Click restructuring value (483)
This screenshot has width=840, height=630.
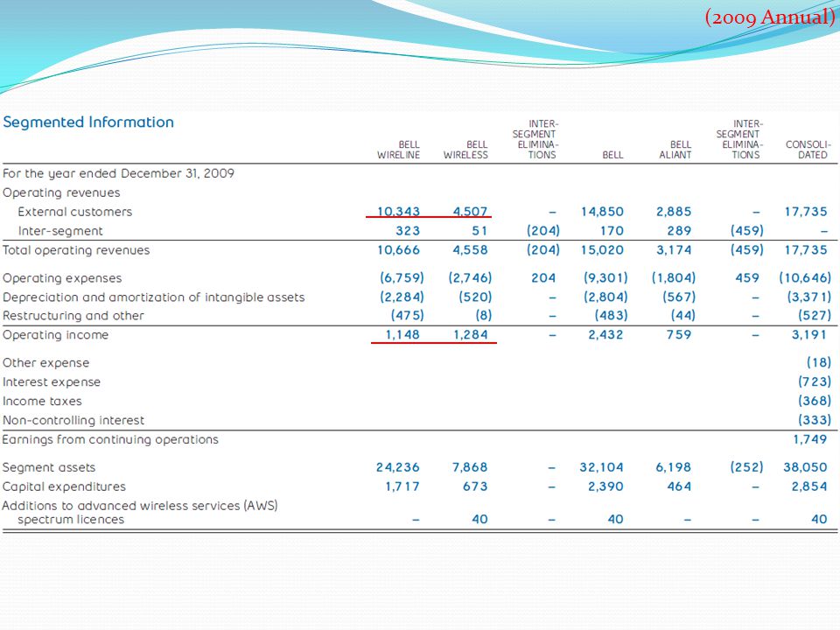click(612, 316)
